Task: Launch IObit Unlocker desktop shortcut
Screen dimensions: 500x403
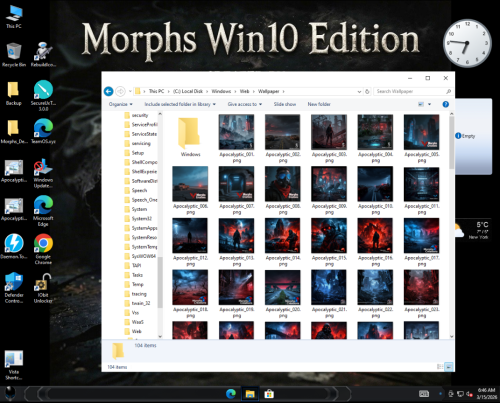Action: [x=43, y=288]
